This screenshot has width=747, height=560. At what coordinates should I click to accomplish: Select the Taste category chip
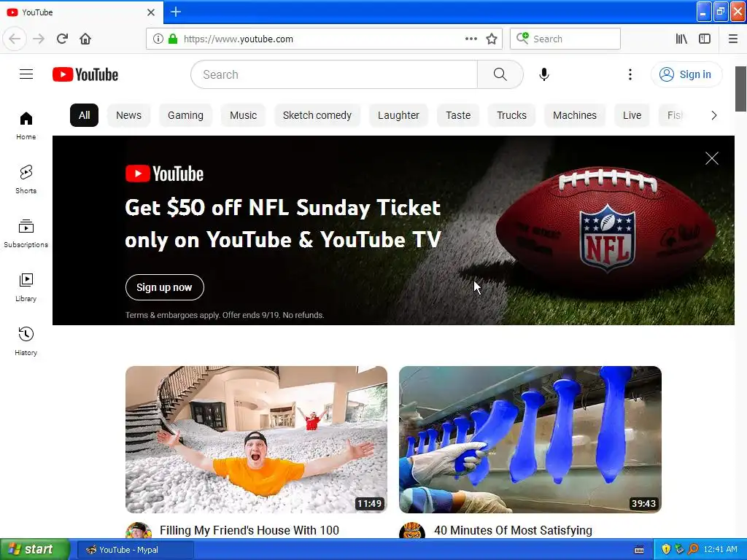click(x=458, y=115)
